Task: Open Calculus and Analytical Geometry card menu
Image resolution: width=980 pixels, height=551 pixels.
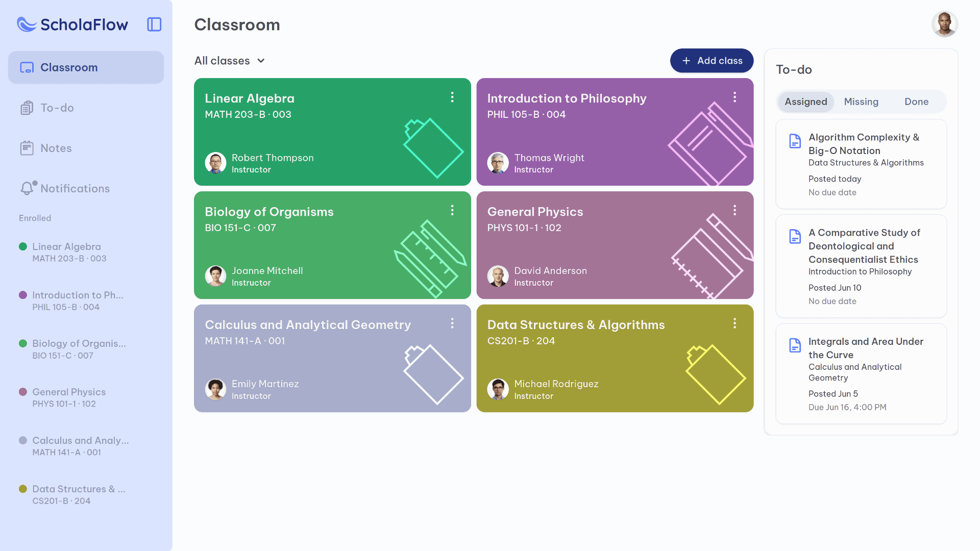Action: tap(452, 323)
